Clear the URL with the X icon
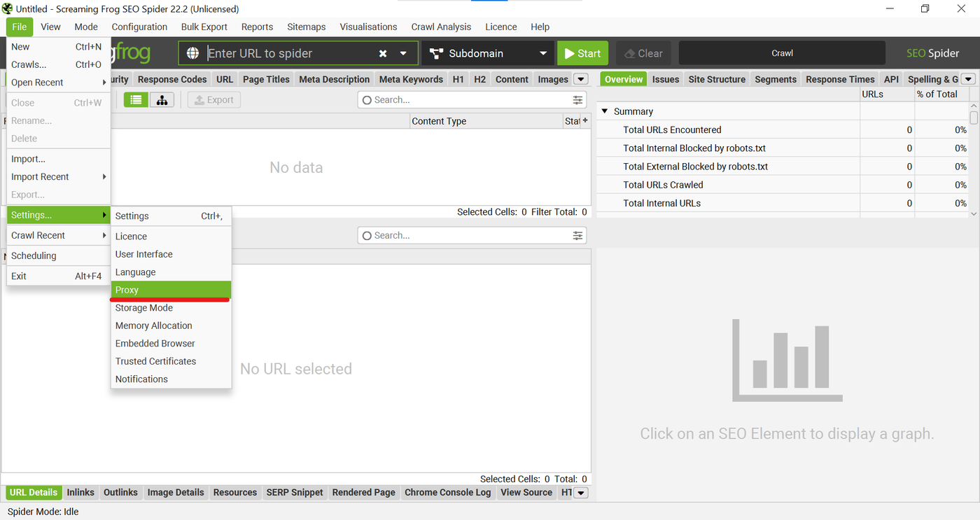Image resolution: width=980 pixels, height=520 pixels. [x=383, y=53]
